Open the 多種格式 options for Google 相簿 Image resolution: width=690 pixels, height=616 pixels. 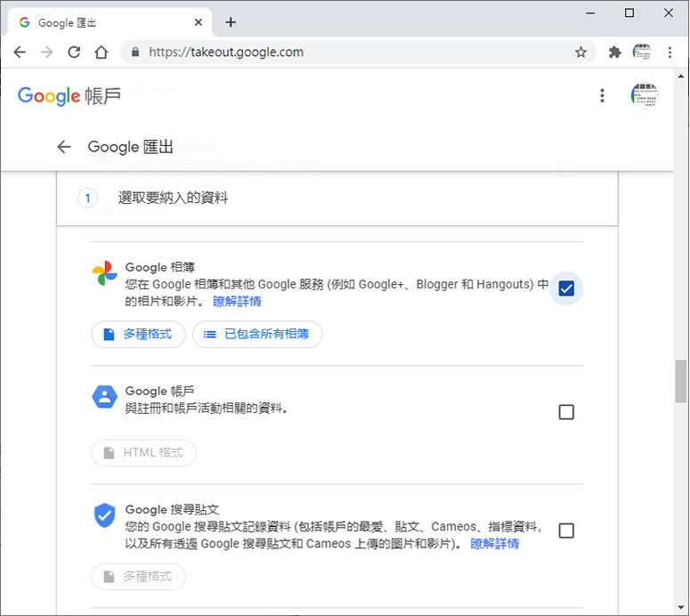coord(138,335)
